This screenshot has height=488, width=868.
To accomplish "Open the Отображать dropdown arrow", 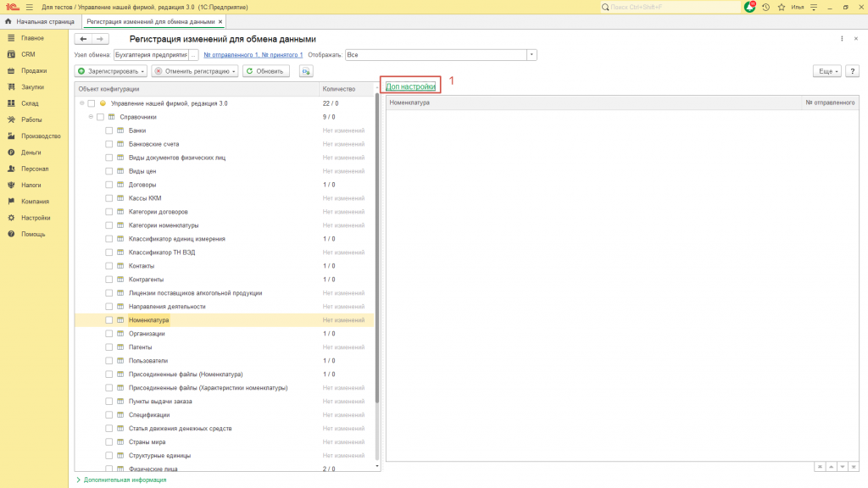I will [531, 55].
